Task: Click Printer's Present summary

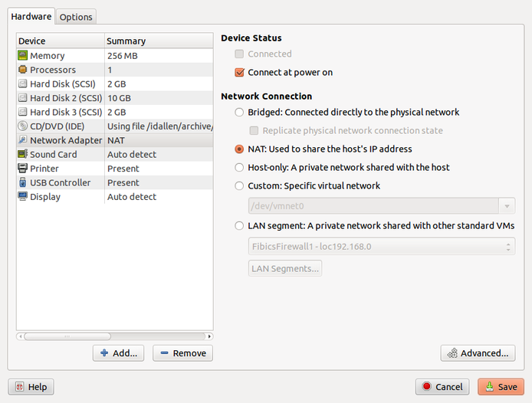Action: click(x=123, y=169)
